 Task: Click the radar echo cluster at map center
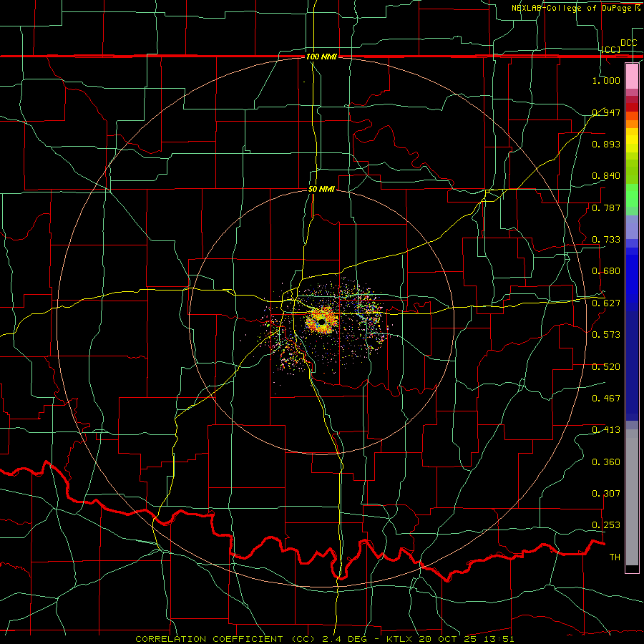tap(323, 321)
